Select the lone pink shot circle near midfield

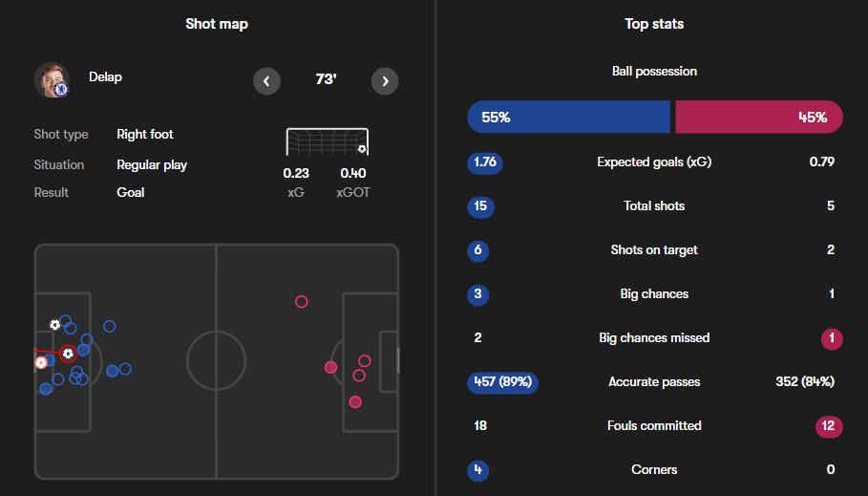point(302,302)
